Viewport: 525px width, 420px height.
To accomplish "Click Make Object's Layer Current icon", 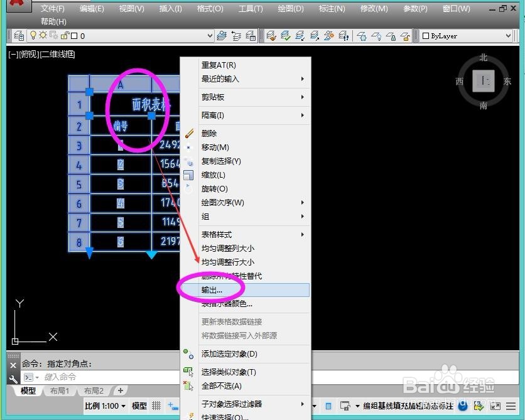I will pos(221,36).
